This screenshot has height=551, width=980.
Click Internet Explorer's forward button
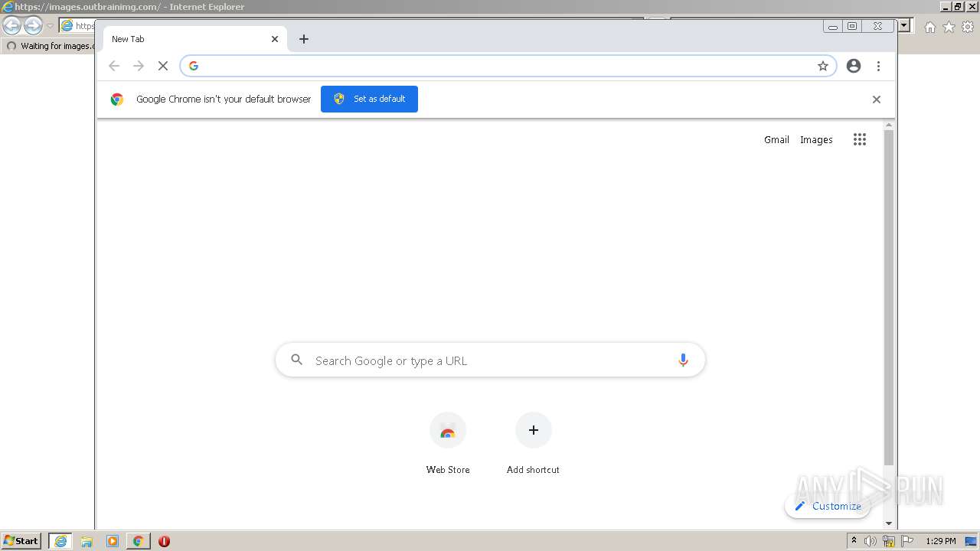[x=33, y=26]
